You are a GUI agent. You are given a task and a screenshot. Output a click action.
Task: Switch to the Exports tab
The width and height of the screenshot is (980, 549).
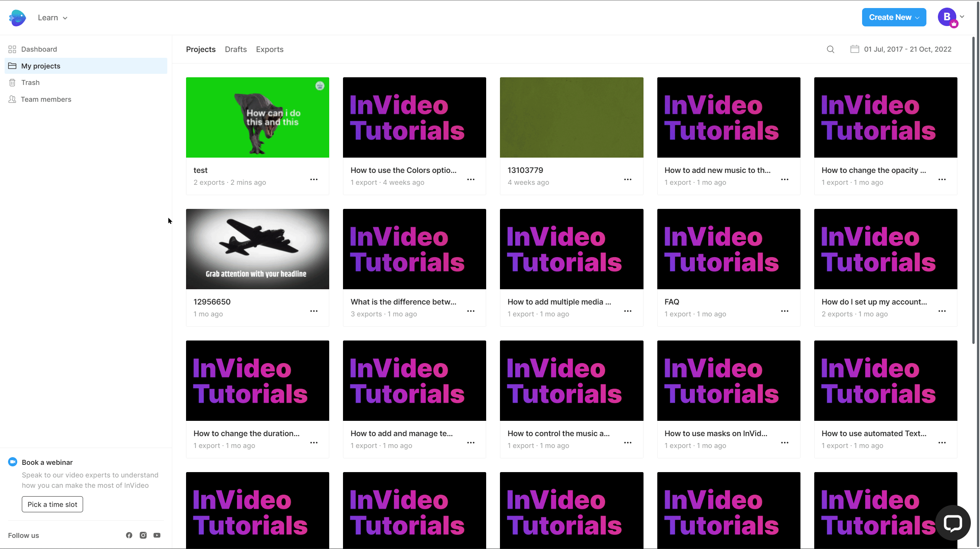(x=270, y=49)
